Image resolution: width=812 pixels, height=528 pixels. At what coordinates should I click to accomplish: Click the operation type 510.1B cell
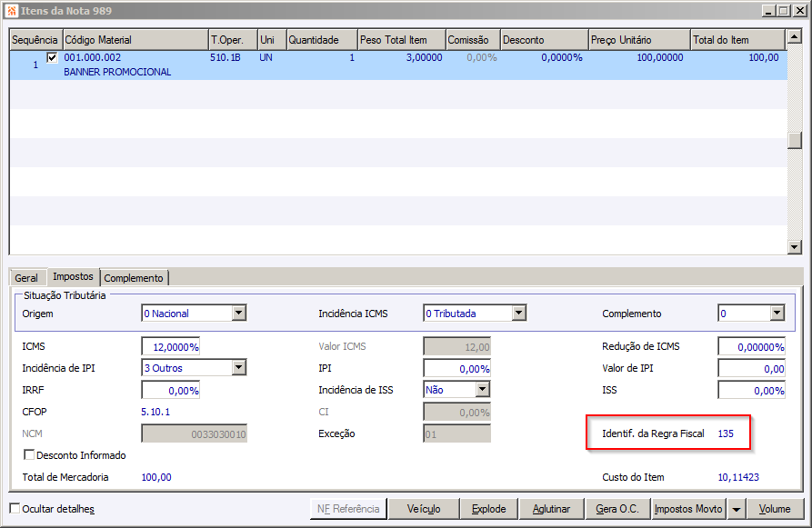(x=226, y=57)
